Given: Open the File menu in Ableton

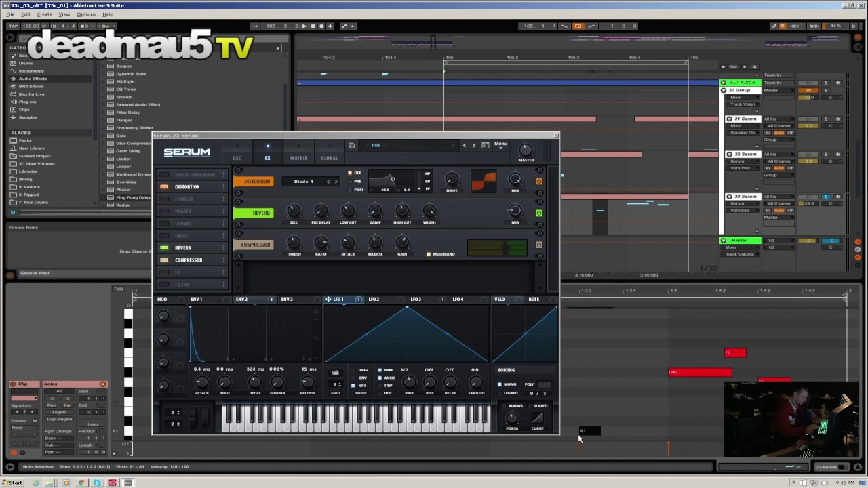Looking at the screenshot, I should point(10,14).
